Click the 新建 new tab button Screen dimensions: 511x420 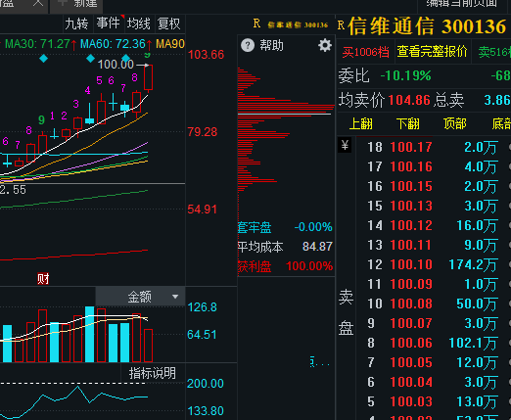pos(76,5)
